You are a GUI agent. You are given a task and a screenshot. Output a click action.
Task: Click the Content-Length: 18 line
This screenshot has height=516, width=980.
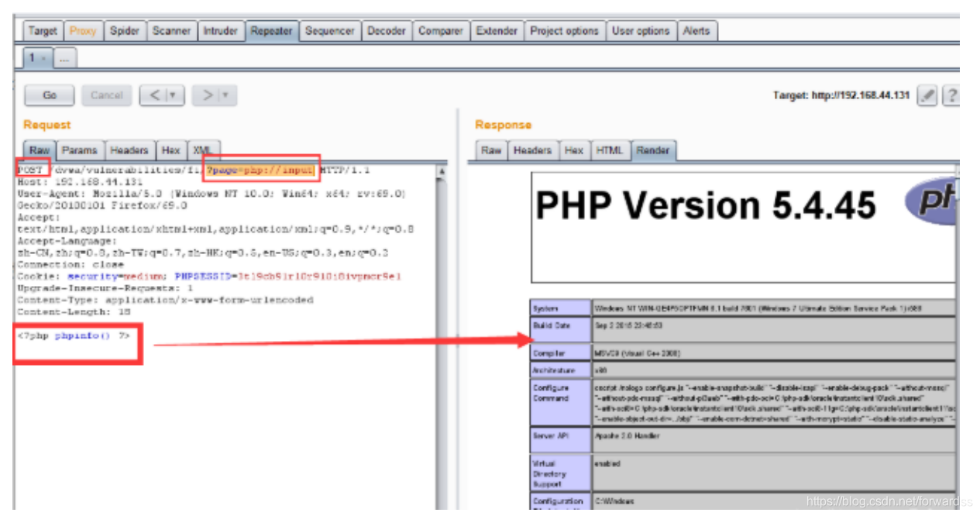74,311
